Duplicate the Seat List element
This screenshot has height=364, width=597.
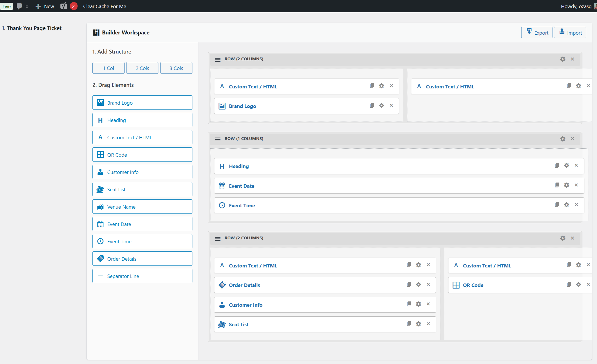tap(409, 324)
